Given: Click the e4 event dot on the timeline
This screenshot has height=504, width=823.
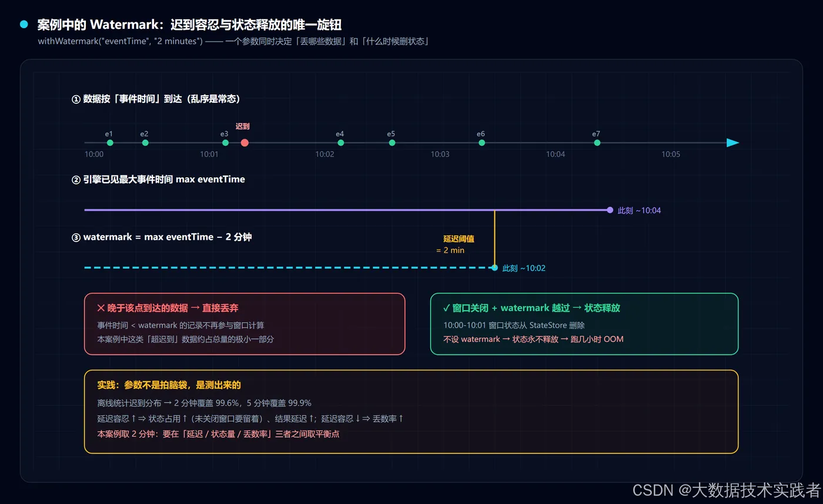Looking at the screenshot, I should click(341, 143).
